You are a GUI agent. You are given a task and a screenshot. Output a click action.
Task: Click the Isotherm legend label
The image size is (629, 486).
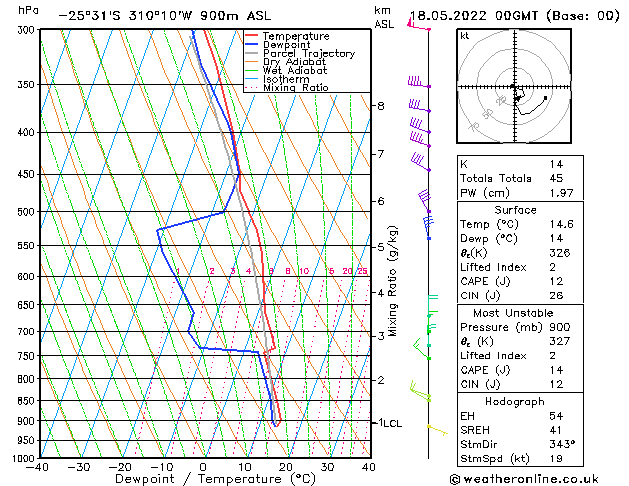pos(286,79)
